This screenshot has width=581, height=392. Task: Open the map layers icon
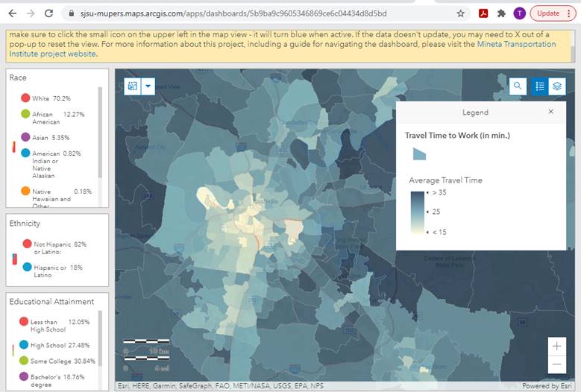click(557, 86)
